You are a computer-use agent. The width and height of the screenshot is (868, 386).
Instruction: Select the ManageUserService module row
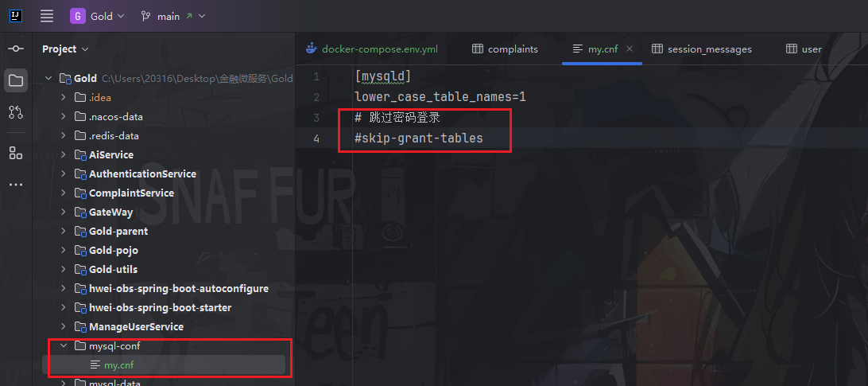click(x=163, y=327)
